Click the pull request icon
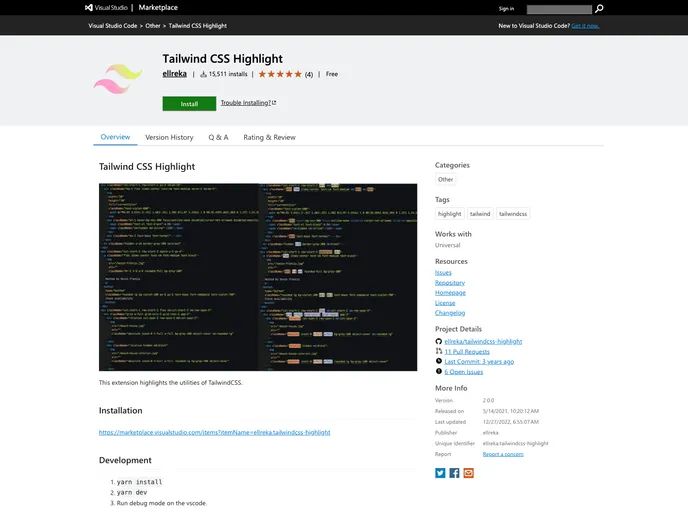 pyautogui.click(x=438, y=351)
